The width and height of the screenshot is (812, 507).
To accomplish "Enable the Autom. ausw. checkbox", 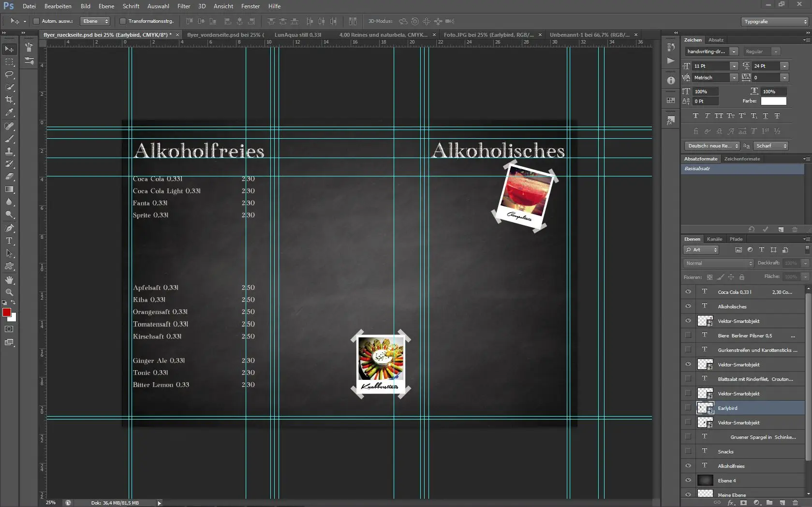I will 36,21.
